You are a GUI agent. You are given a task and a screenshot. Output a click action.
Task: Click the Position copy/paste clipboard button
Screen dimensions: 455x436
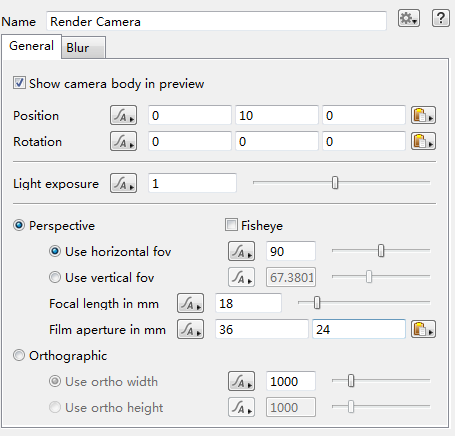tap(423, 115)
